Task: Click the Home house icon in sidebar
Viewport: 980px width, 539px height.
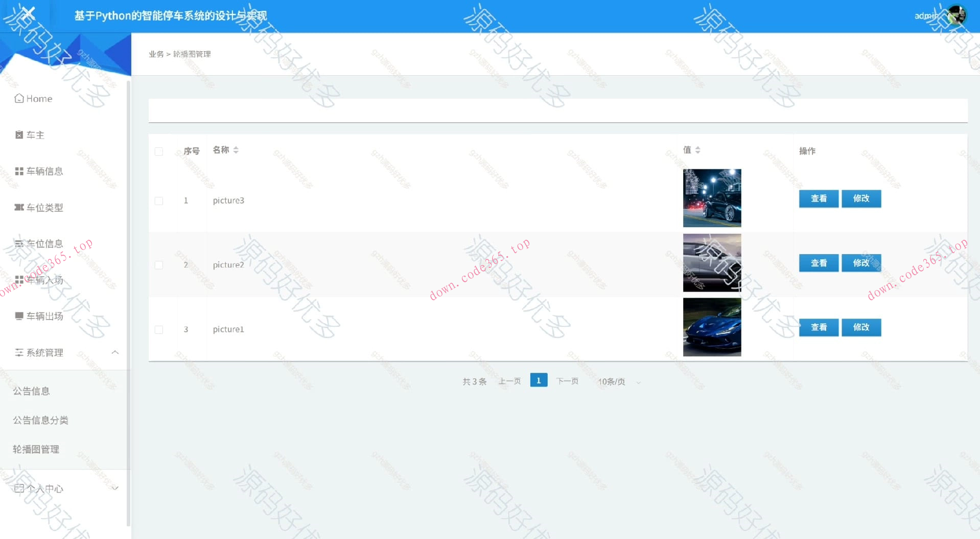Action: point(19,98)
